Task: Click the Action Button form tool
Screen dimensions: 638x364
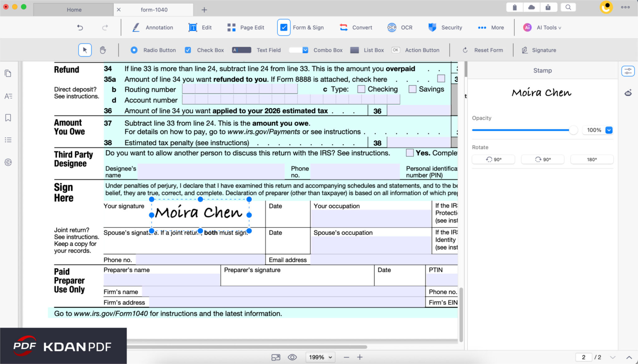Action: coord(416,50)
